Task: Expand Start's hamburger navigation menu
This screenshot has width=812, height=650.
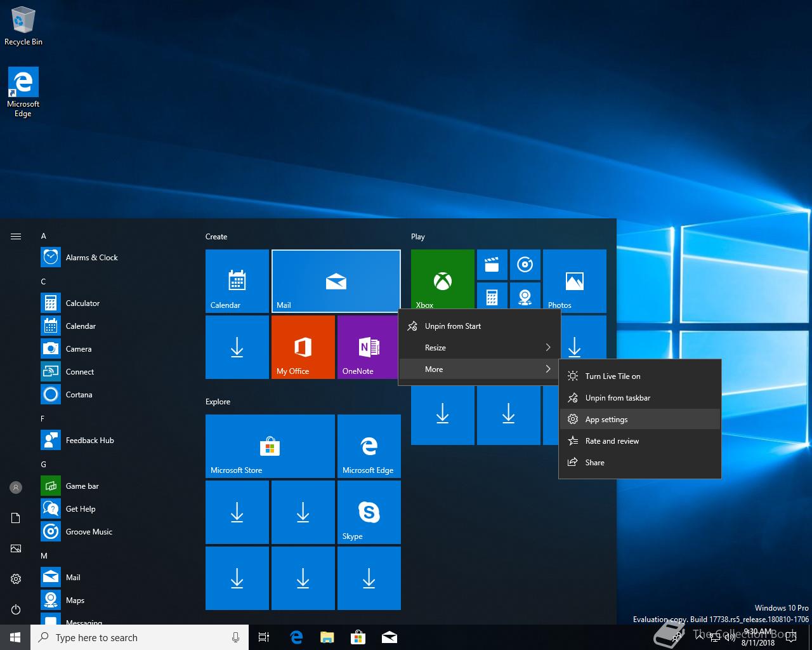Action: tap(16, 236)
